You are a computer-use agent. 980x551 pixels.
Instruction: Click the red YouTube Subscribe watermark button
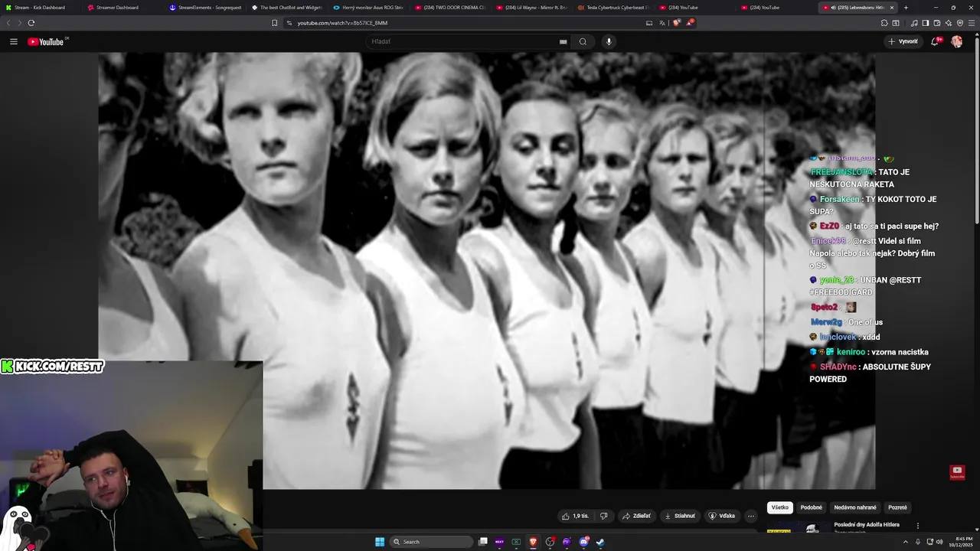pyautogui.click(x=957, y=472)
